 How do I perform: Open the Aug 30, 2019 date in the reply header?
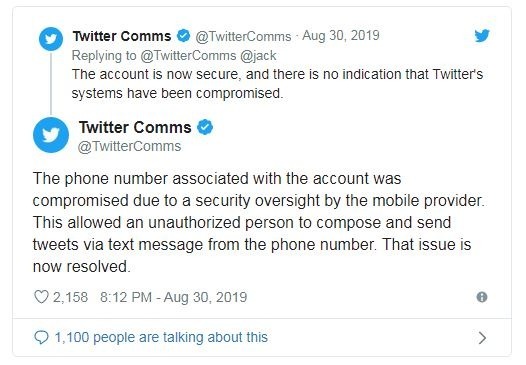point(341,36)
